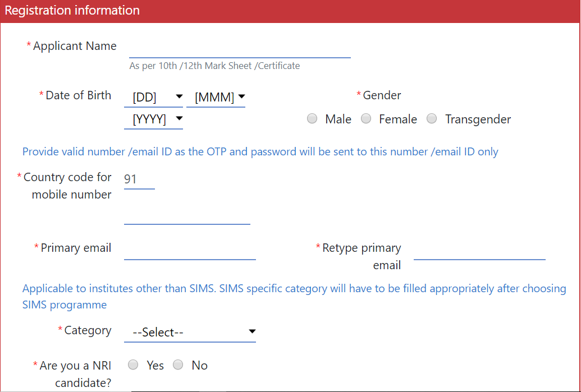
Task: Click the 'Country code for mobile number' label
Action: 67,186
